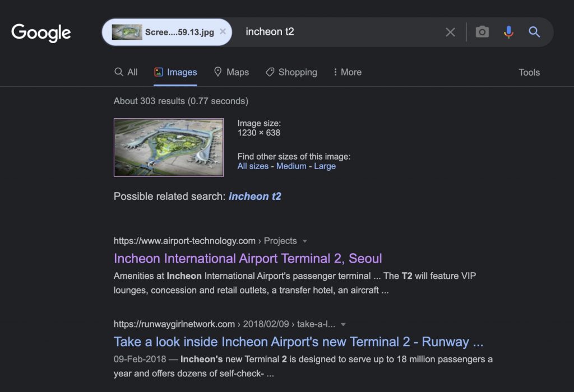Remove the uploaded Scree....59.13.jpg image chip
Screen dimensions: 574x392
coord(223,32)
